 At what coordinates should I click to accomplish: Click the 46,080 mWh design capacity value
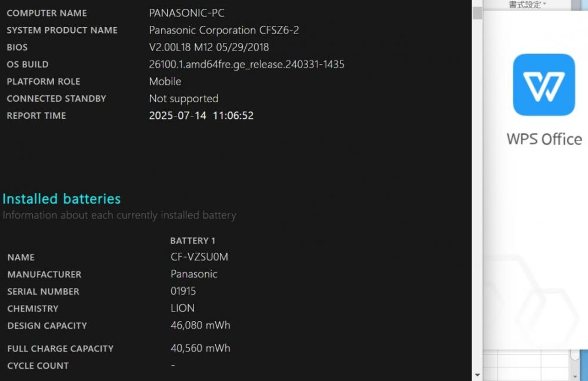[201, 325]
